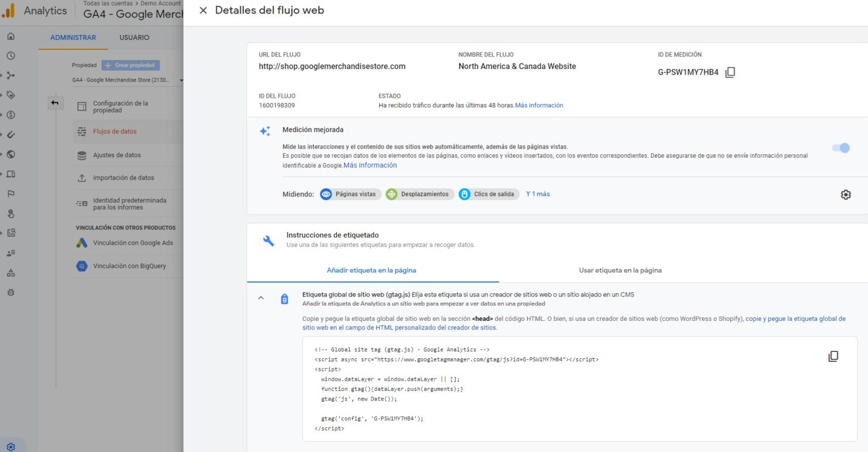Switch to the USUARIO tab
The image size is (868, 452).
[134, 37]
